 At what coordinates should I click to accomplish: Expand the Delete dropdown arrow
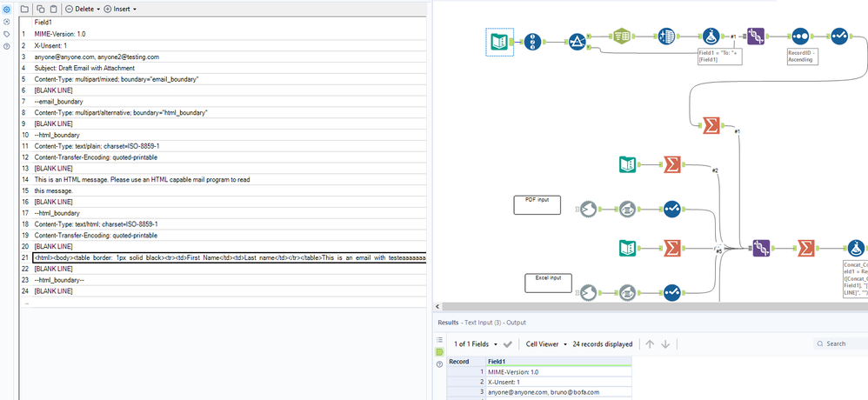coord(98,10)
